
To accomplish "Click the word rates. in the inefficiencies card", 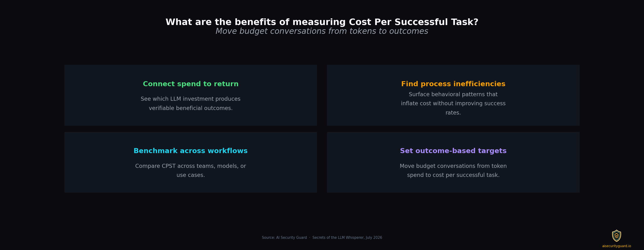I will tap(453, 113).
